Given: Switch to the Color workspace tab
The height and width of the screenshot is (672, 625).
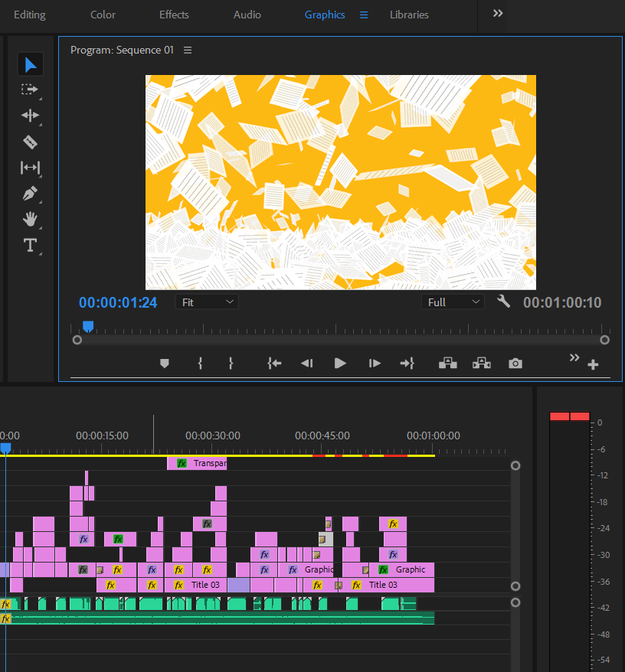Looking at the screenshot, I should click(103, 15).
